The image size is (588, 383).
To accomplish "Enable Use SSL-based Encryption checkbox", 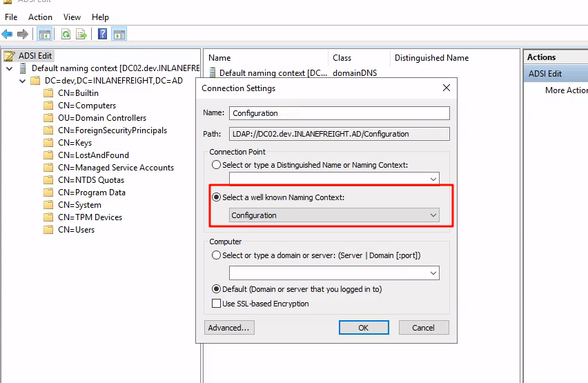I will tap(217, 304).
